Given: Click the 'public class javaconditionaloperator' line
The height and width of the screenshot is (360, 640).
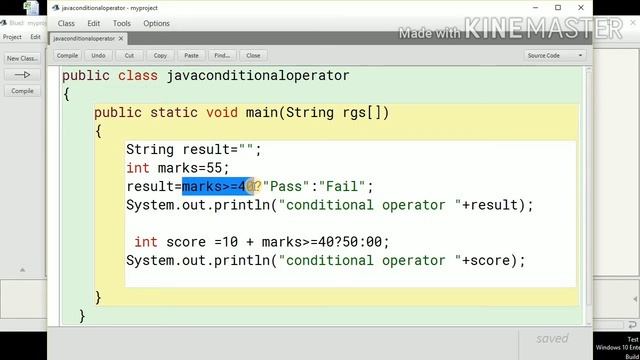Looking at the screenshot, I should (x=206, y=76).
